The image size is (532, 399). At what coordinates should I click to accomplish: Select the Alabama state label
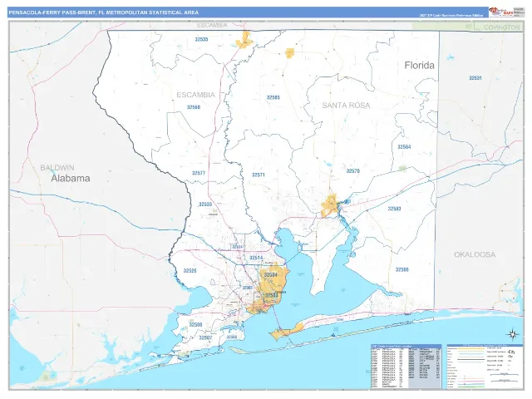click(x=71, y=179)
